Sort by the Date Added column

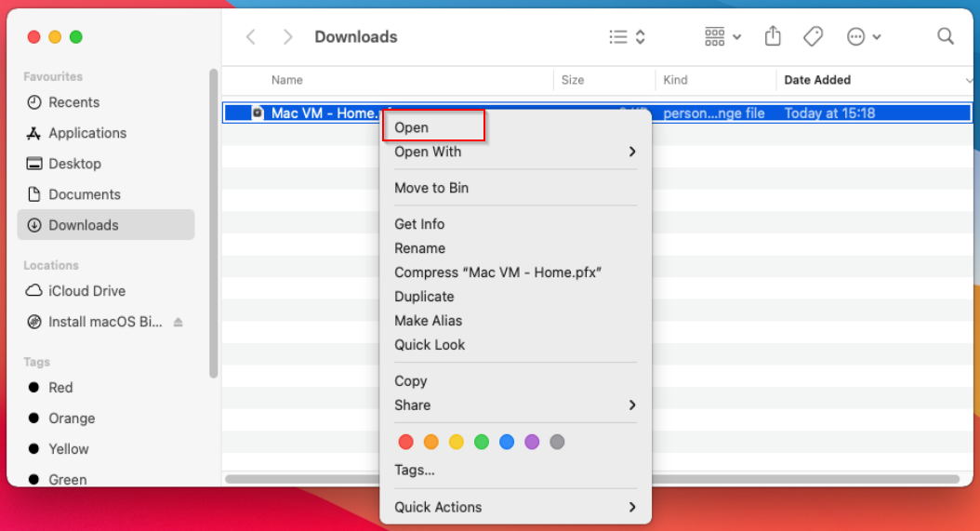pyautogui.click(x=817, y=80)
